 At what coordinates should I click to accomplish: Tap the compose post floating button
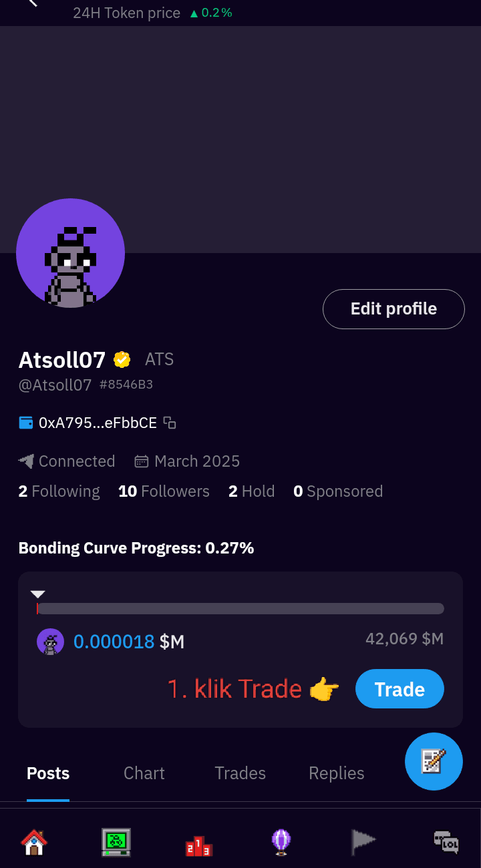point(434,761)
